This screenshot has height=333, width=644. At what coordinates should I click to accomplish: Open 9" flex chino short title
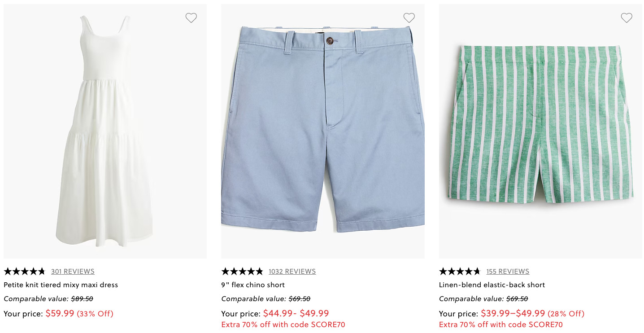click(x=253, y=285)
